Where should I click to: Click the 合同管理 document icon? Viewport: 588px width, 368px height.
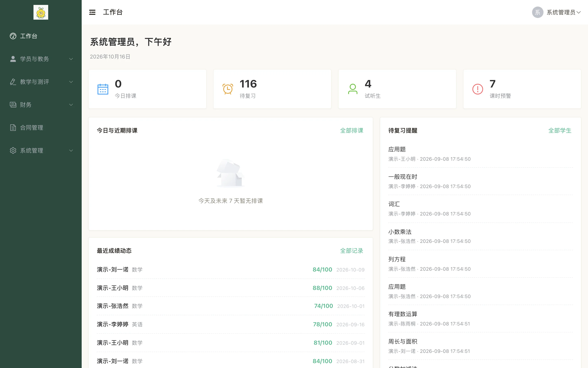pos(13,128)
